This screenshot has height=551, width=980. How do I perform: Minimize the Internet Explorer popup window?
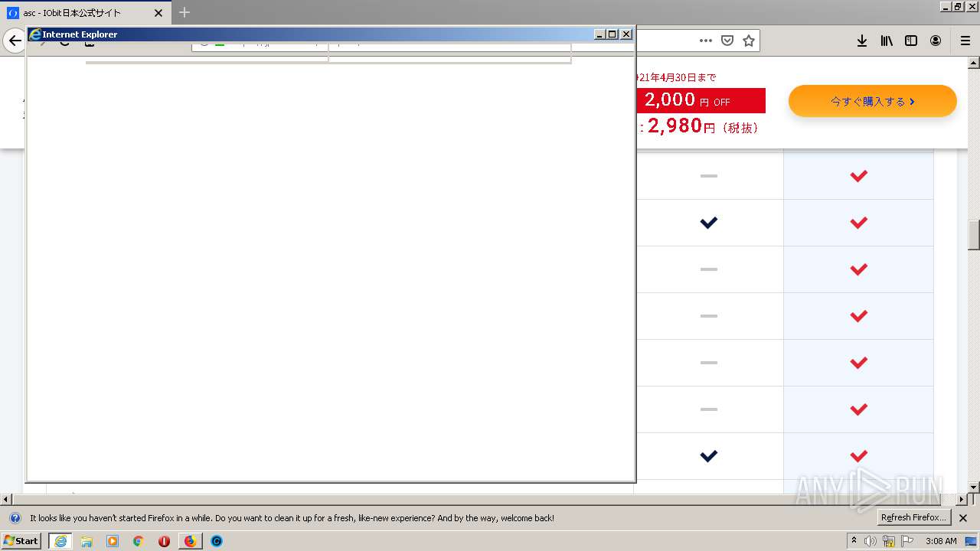tap(600, 34)
